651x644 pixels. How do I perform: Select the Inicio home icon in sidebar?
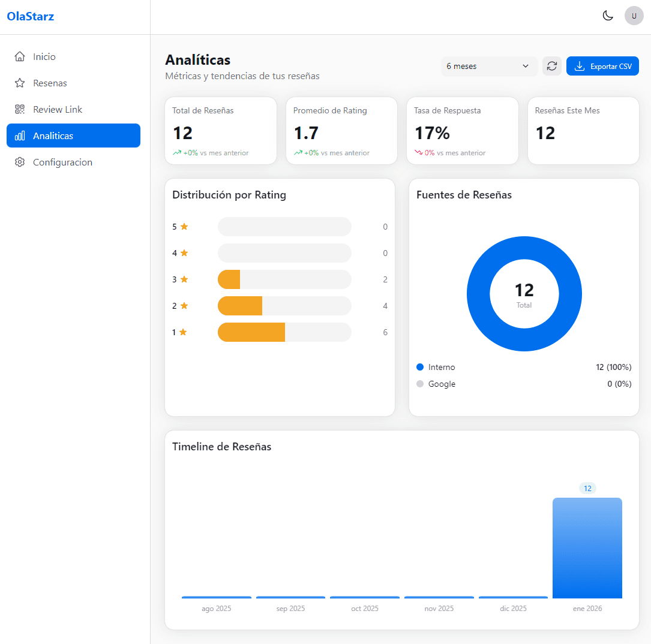point(19,56)
